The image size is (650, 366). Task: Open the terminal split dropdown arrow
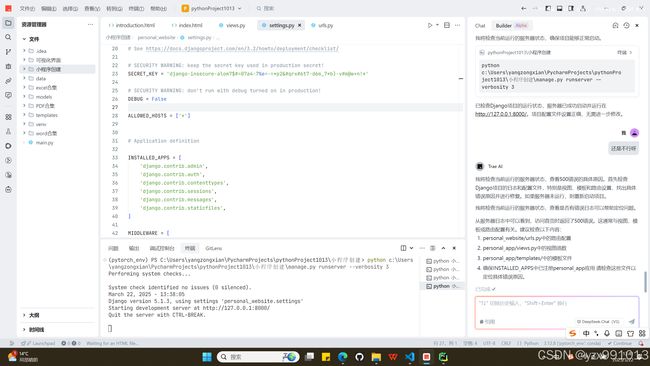411,248
